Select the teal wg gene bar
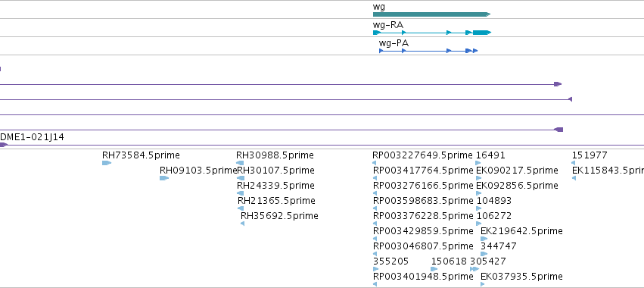The image size is (644, 288). tap(431, 14)
